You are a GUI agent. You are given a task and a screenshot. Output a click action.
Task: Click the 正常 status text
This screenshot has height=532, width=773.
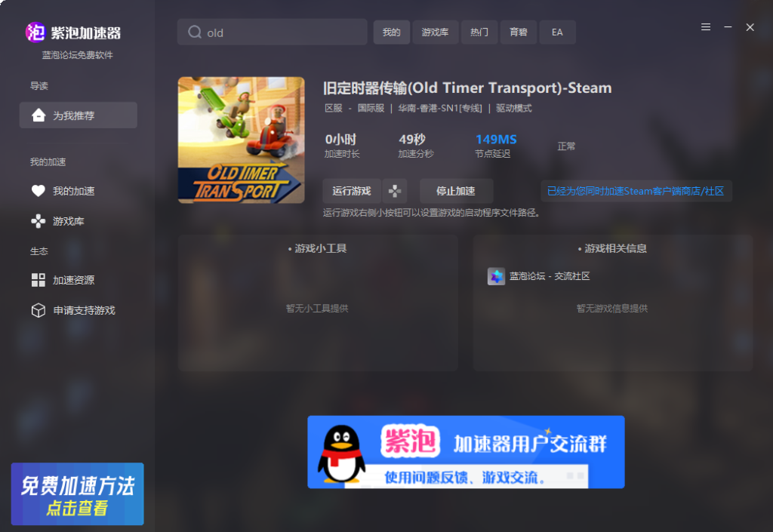tap(566, 146)
